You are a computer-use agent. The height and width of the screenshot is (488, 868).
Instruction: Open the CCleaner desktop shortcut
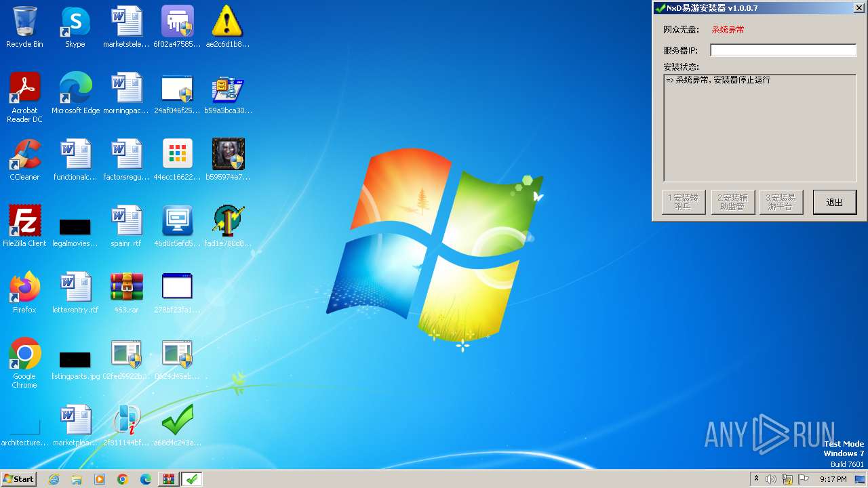[x=24, y=160]
